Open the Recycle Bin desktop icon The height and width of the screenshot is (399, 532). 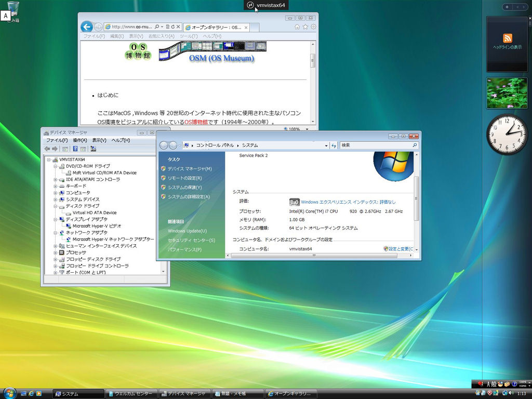(x=12, y=12)
